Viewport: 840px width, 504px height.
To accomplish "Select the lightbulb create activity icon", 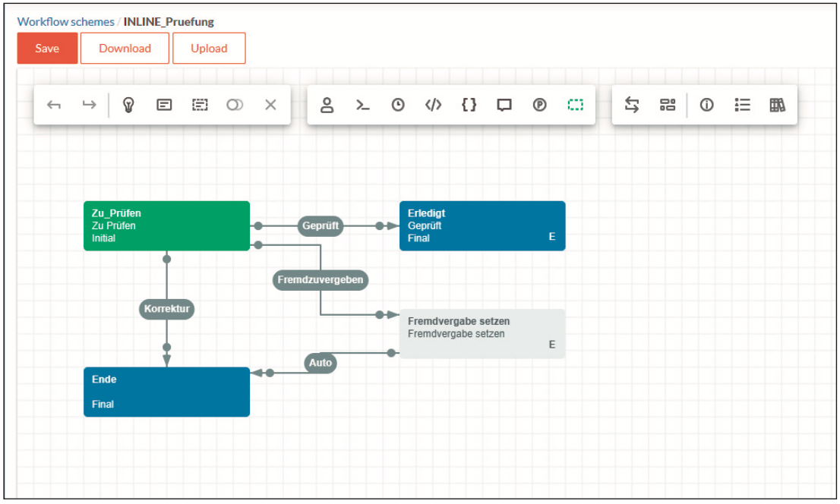I will pos(128,105).
